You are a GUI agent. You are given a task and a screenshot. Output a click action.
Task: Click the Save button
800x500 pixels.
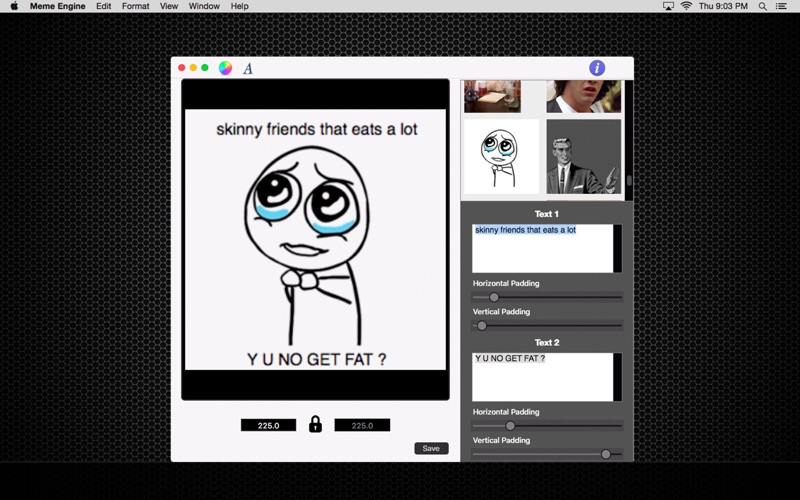point(431,448)
